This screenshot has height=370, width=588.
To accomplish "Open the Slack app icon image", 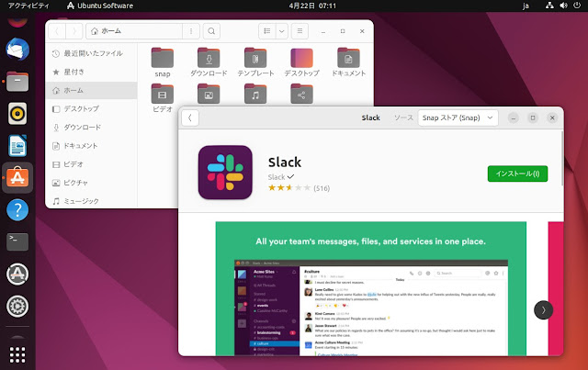I will 225,173.
